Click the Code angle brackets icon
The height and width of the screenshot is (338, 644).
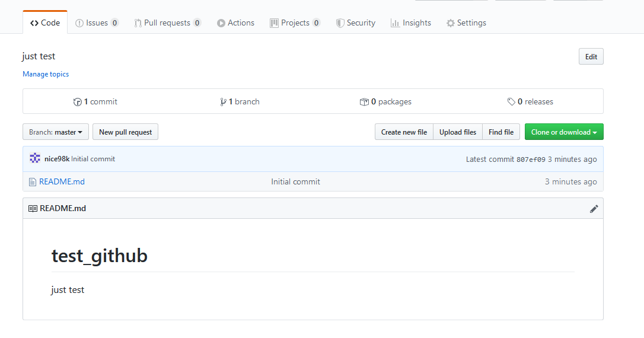pyautogui.click(x=34, y=23)
